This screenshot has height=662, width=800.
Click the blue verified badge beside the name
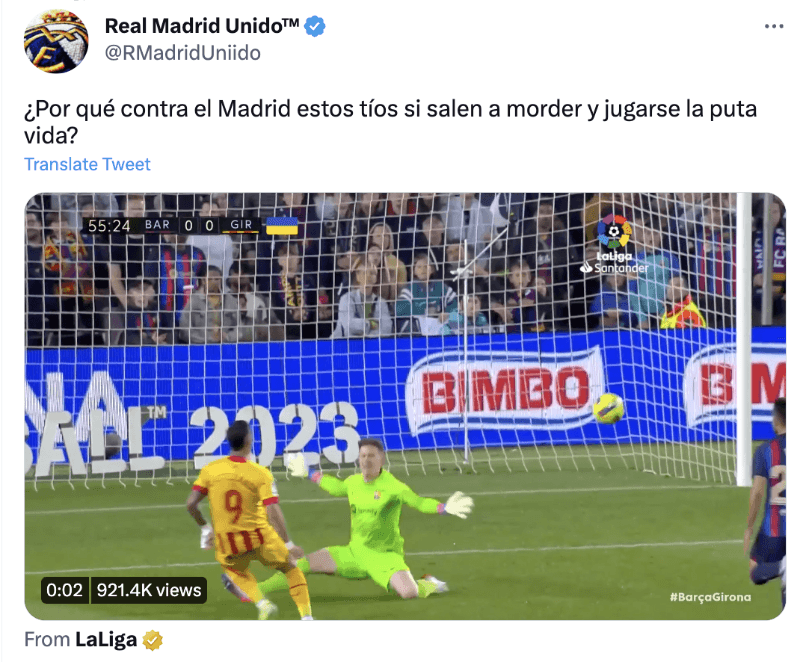pos(315,26)
